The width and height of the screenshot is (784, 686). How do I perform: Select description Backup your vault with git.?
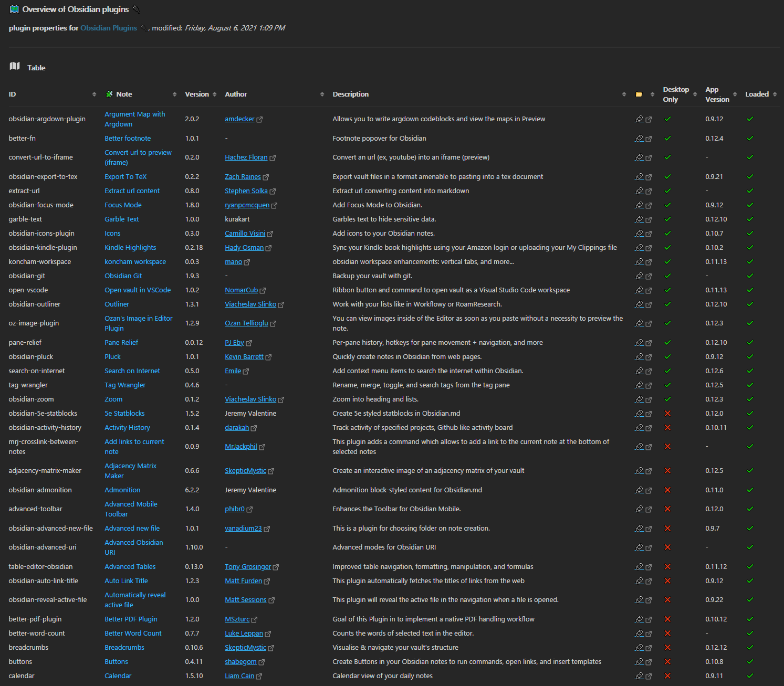pos(372,276)
